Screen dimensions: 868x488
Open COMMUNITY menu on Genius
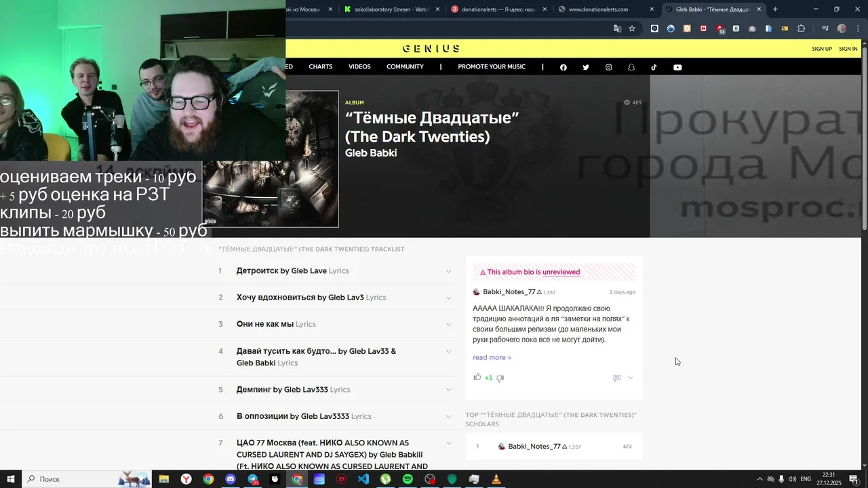tap(405, 66)
